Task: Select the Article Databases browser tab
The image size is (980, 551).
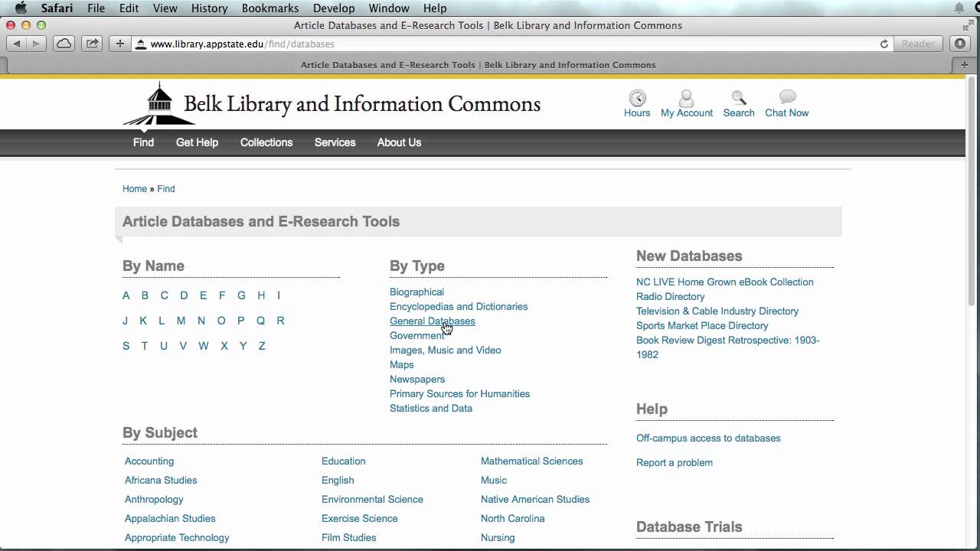Action: point(479,65)
